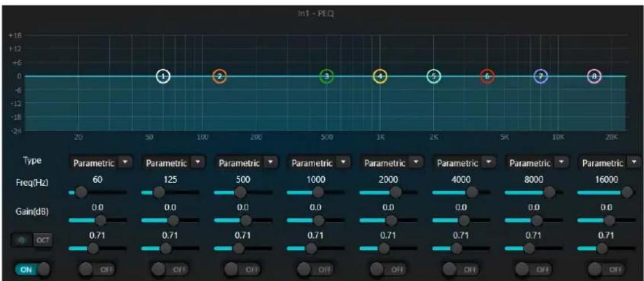Enable the OFF switch under the 2000 Hz band
This screenshot has width=644, height=281.
click(x=388, y=270)
